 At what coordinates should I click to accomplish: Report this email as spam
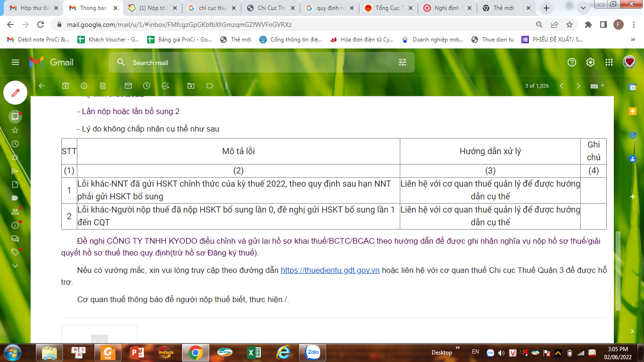coord(84,86)
